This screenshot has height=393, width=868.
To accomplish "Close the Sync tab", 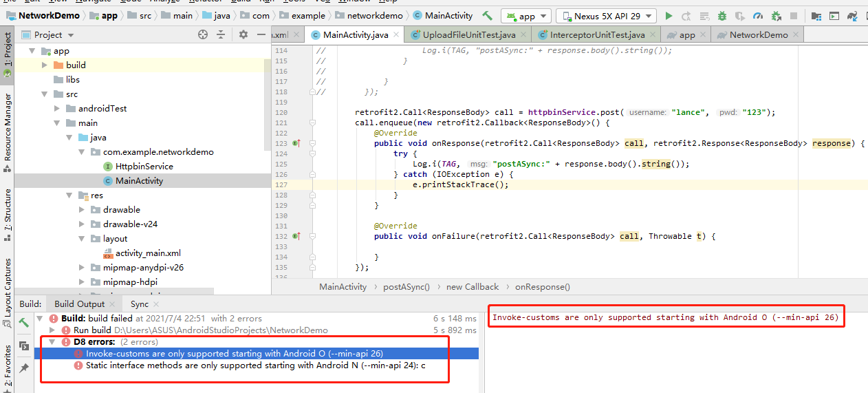I will 157,304.
